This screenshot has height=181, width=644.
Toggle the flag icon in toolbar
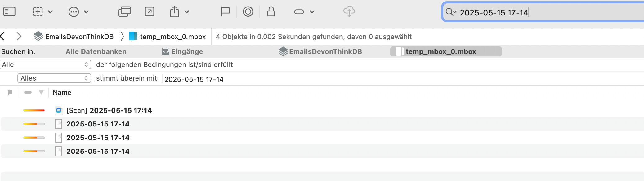225,12
